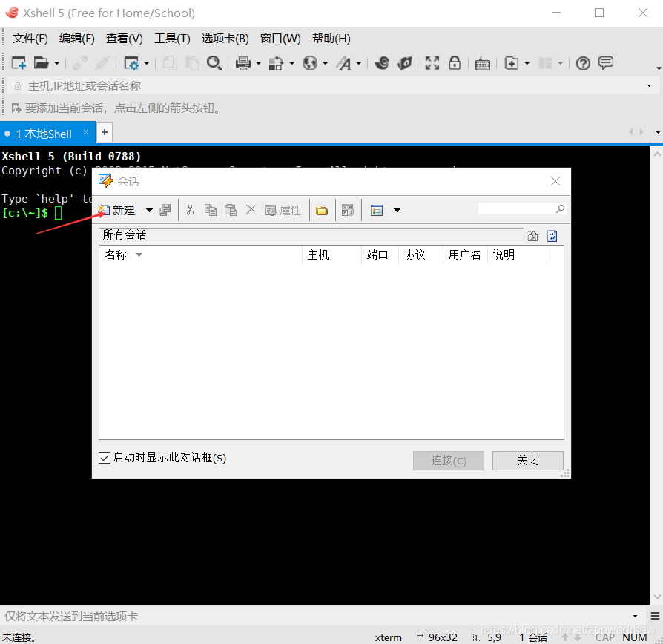Click the font 'A' icon in toolbar

344,64
